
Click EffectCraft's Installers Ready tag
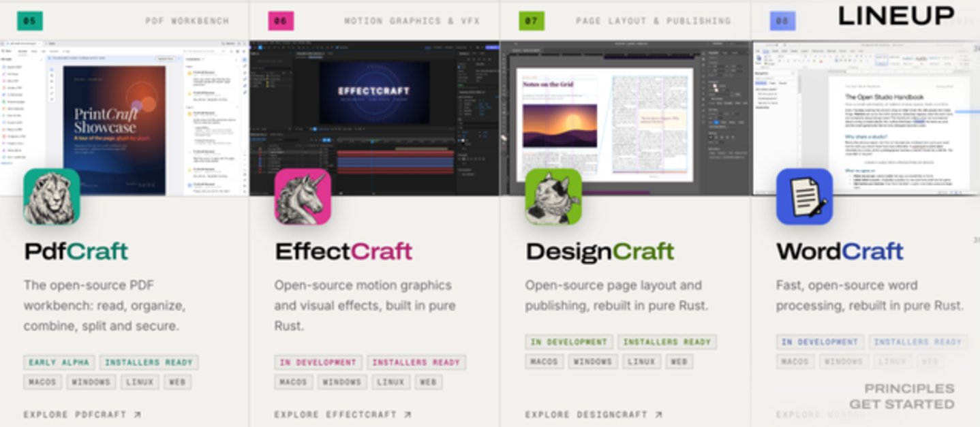pos(417,362)
